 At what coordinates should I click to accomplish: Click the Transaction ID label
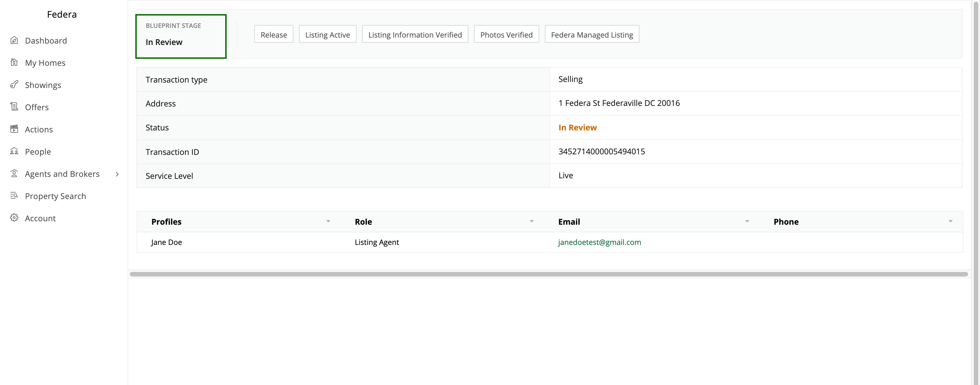[172, 152]
